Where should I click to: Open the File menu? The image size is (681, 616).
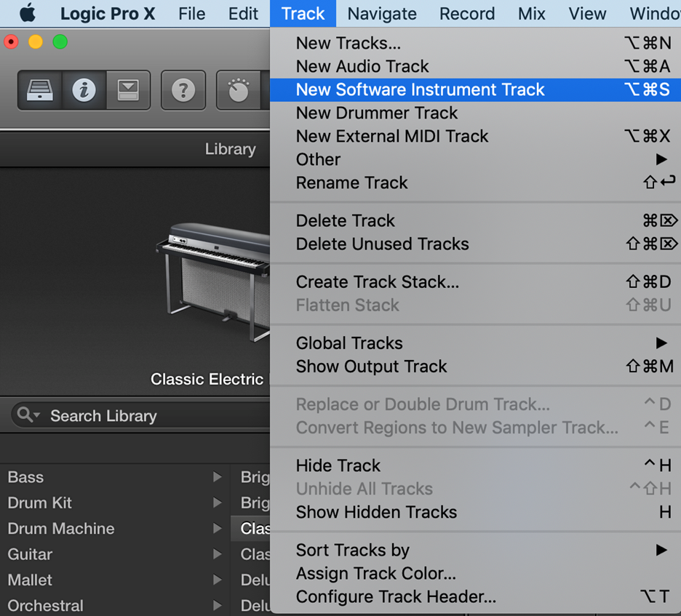(191, 14)
